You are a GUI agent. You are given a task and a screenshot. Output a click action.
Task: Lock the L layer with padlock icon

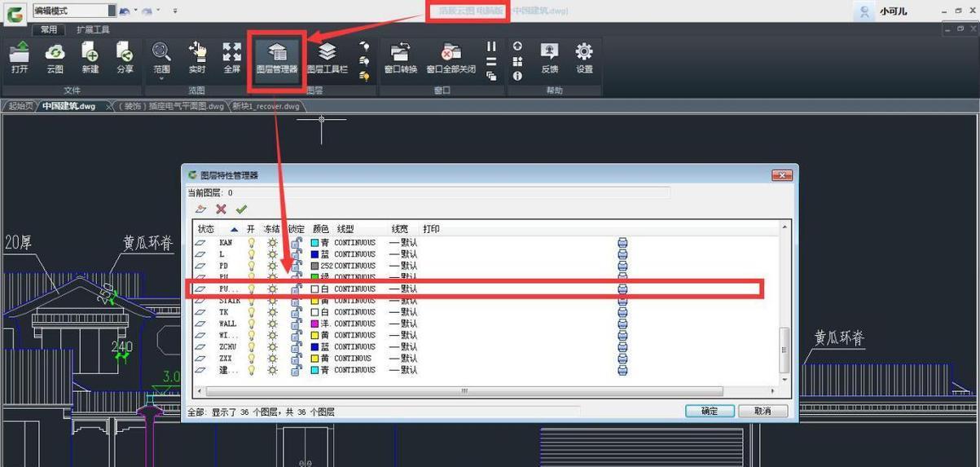[x=297, y=254]
